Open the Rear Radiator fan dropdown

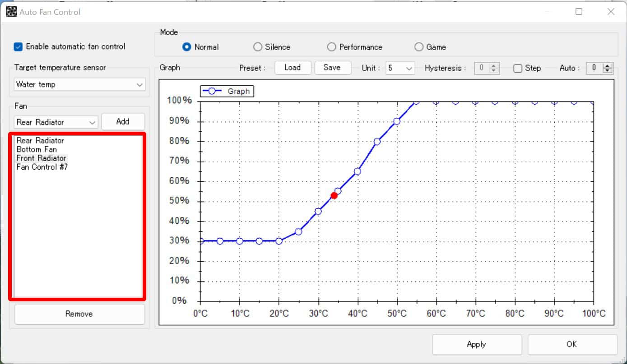pos(56,122)
